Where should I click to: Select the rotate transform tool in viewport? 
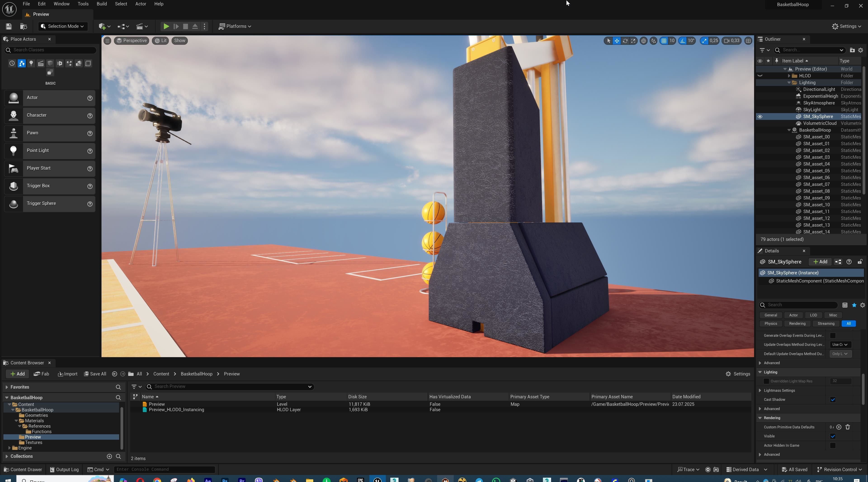pos(625,41)
